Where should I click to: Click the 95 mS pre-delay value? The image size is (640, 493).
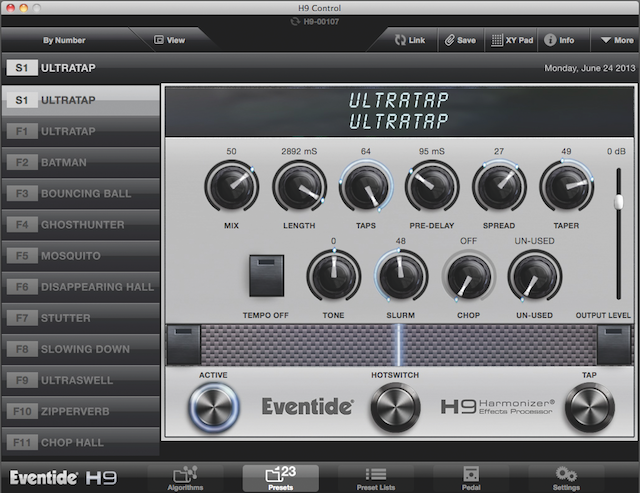click(432, 151)
